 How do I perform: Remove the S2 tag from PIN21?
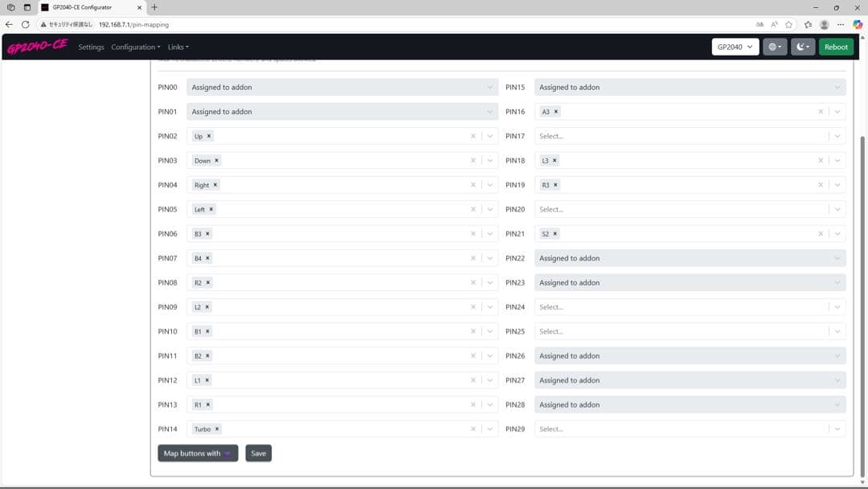coord(555,234)
